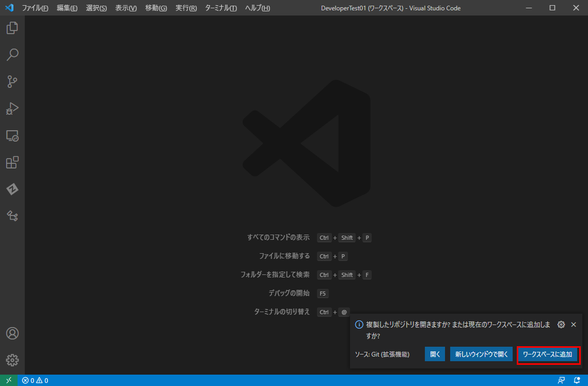Click the VS Code logo in title bar
The width and height of the screenshot is (588, 386).
(x=9, y=8)
